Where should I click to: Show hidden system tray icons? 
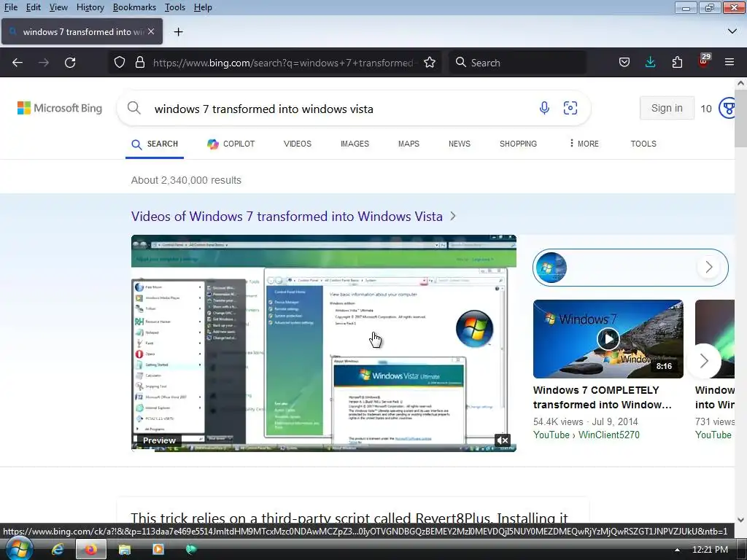677,550
